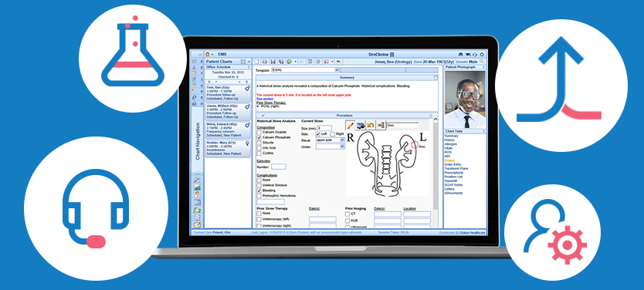Collapse the Procedure section header
The width and height of the screenshot is (644, 290).
click(x=431, y=116)
